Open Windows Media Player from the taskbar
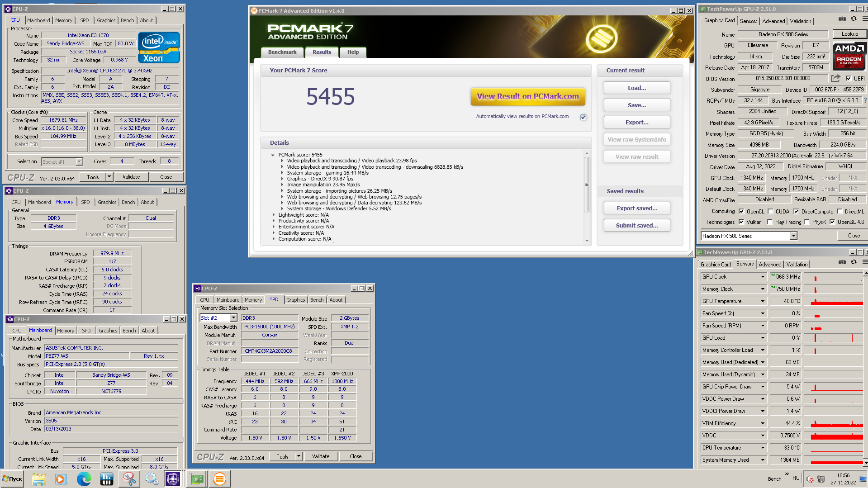Viewport: 868px width, 488px height. pyautogui.click(x=61, y=479)
